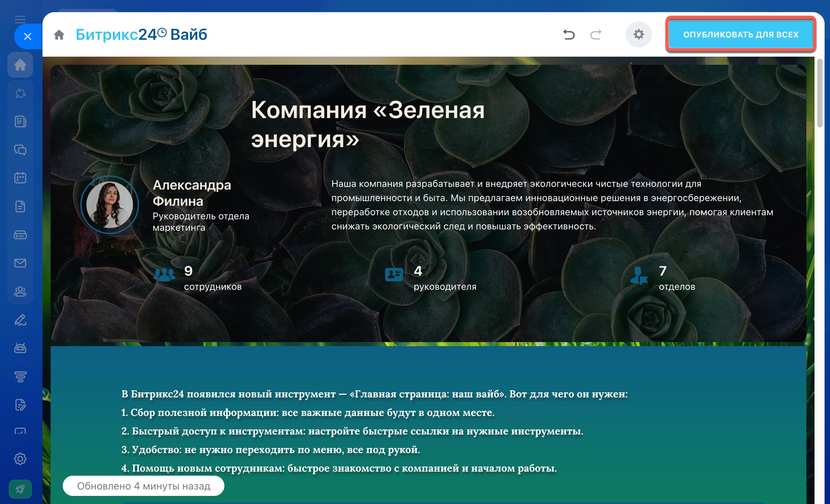830x504 pixels.
Task: Open Home section in left sidebar
Action: coord(20,64)
